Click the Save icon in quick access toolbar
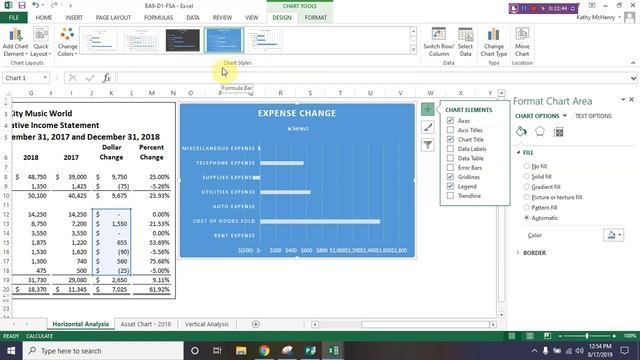Image resolution: width=640 pixels, height=360 pixels. click(22, 5)
